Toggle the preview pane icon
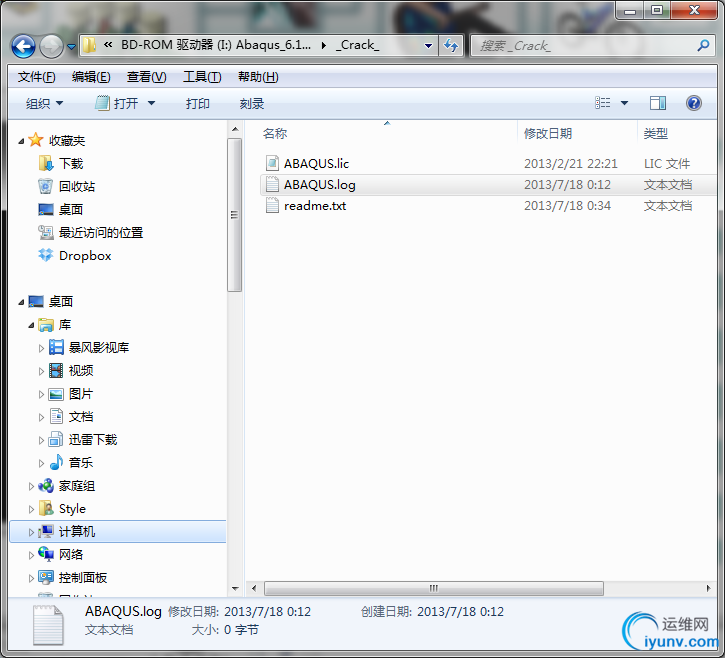 [x=657, y=103]
